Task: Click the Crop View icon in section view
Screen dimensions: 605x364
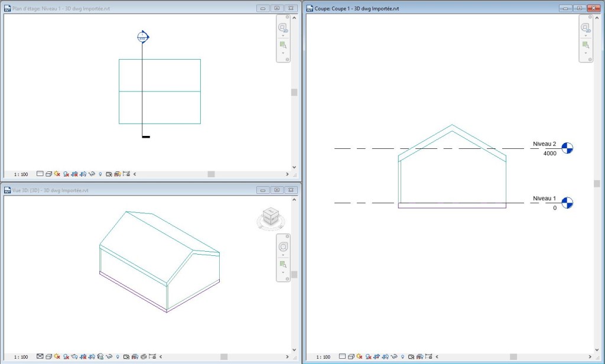Action: click(x=377, y=357)
